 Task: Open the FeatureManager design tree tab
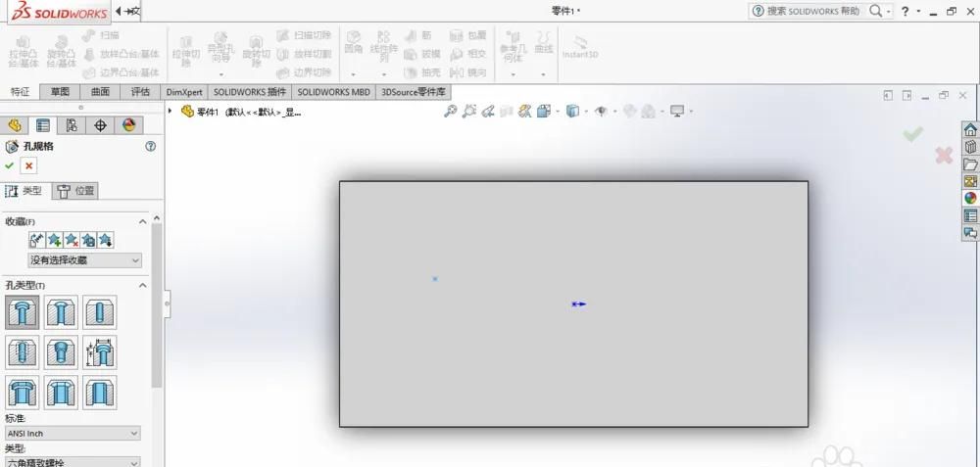(x=15, y=125)
